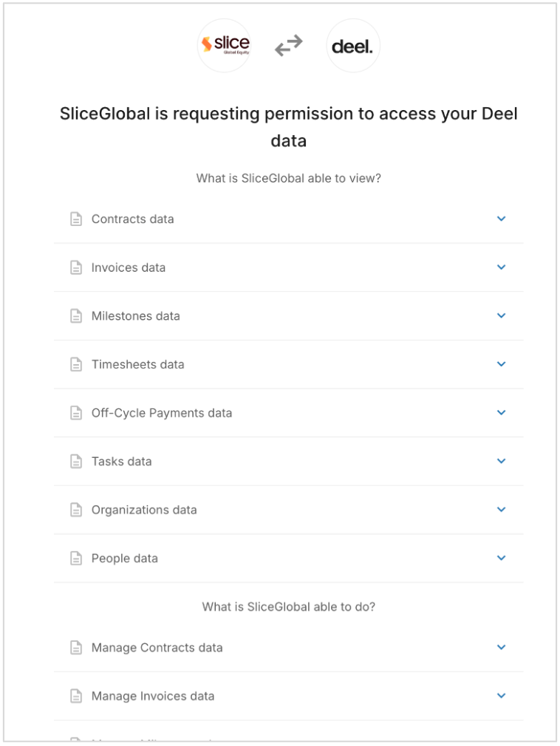Viewport: 560px width, 746px height.
Task: Click the document icon beside Timesheets data
Action: point(76,364)
